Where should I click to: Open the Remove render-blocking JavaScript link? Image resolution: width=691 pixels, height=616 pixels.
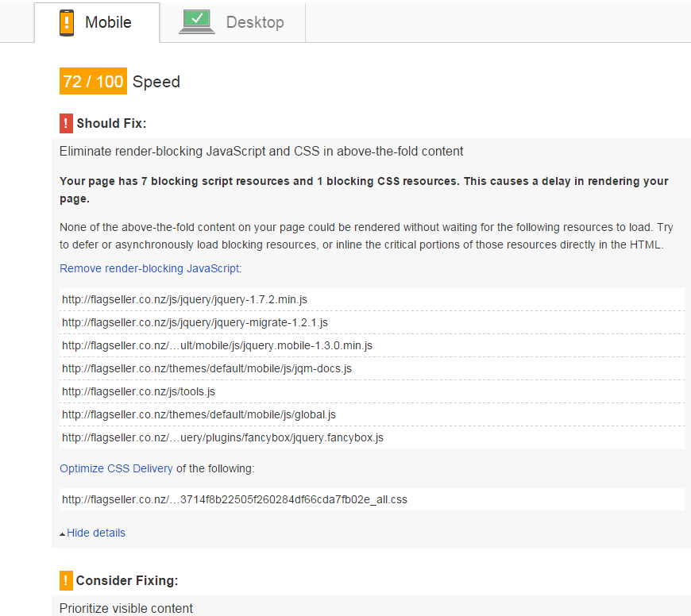[149, 268]
